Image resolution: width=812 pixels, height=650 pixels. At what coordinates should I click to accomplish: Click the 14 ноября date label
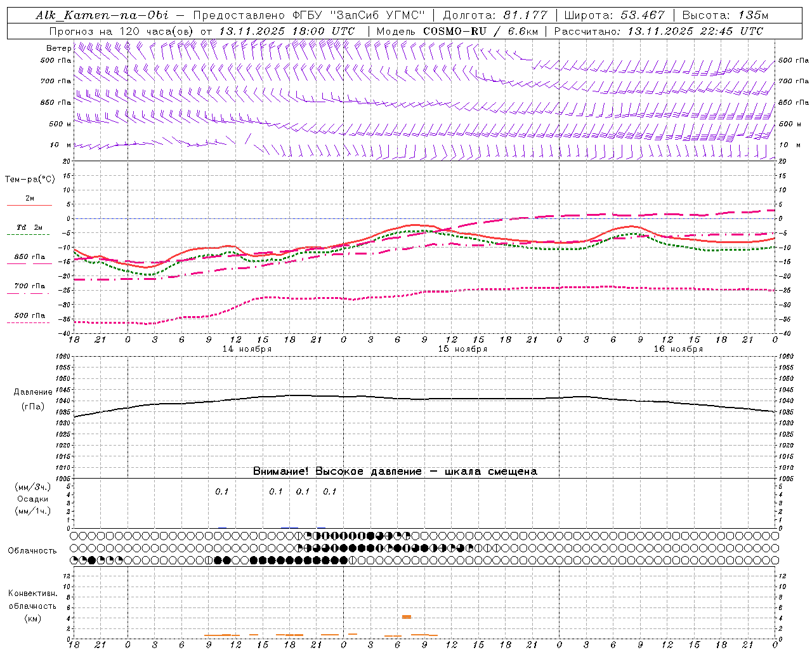coord(247,349)
